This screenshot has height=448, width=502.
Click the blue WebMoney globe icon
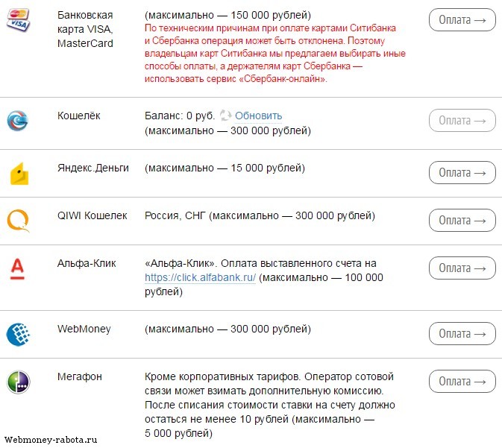pos(18,335)
